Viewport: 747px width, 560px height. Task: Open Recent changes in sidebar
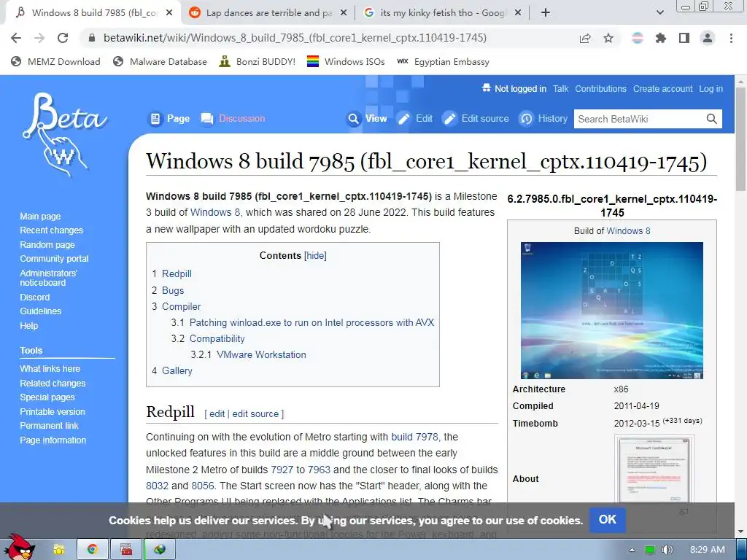click(x=52, y=230)
